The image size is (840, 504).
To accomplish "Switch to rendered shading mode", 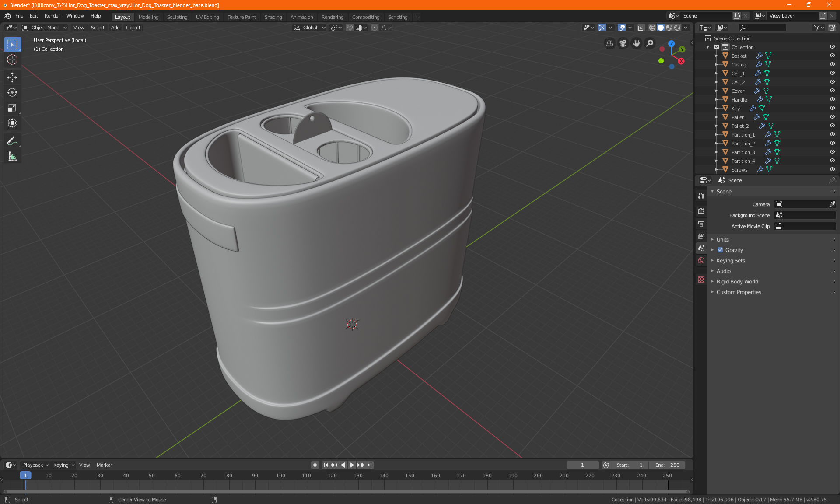I will point(677,28).
